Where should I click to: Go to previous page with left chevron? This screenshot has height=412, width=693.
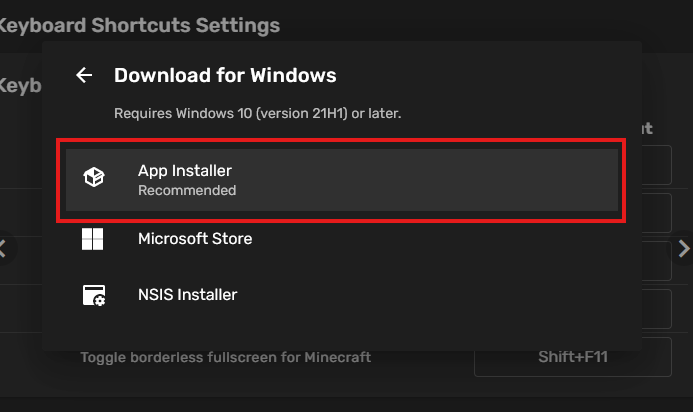4,249
